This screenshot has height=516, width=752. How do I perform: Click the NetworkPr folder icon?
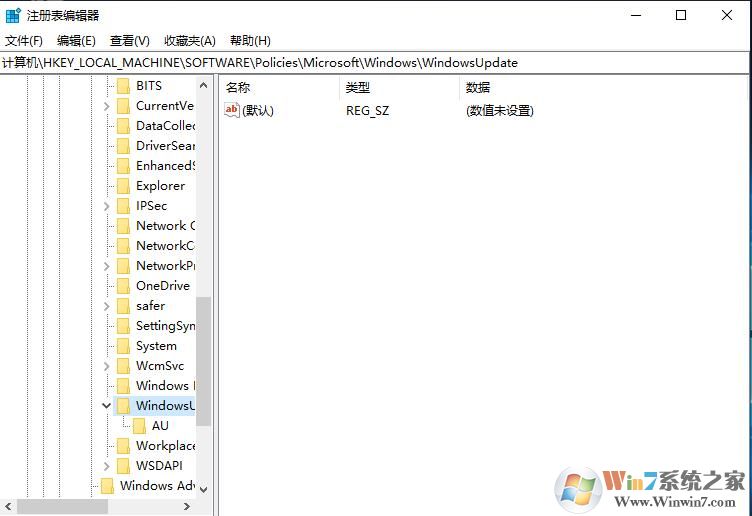123,266
